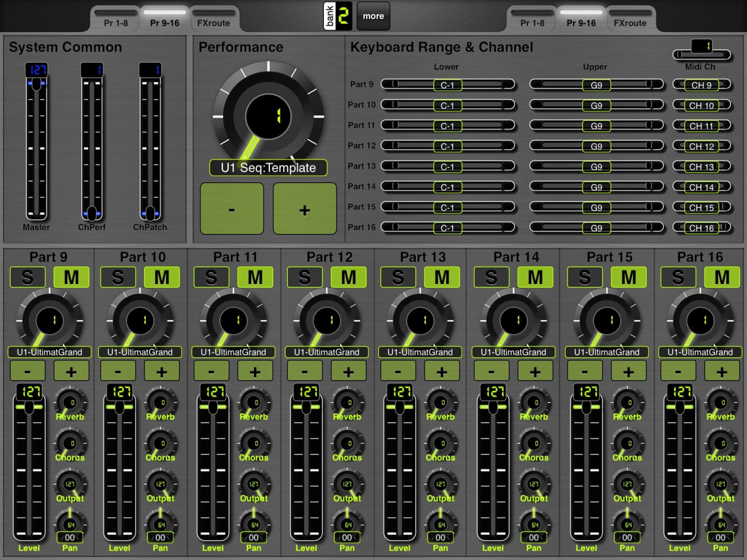The image size is (747, 560).
Task: Click the Part 10 Output knob
Action: click(160, 484)
